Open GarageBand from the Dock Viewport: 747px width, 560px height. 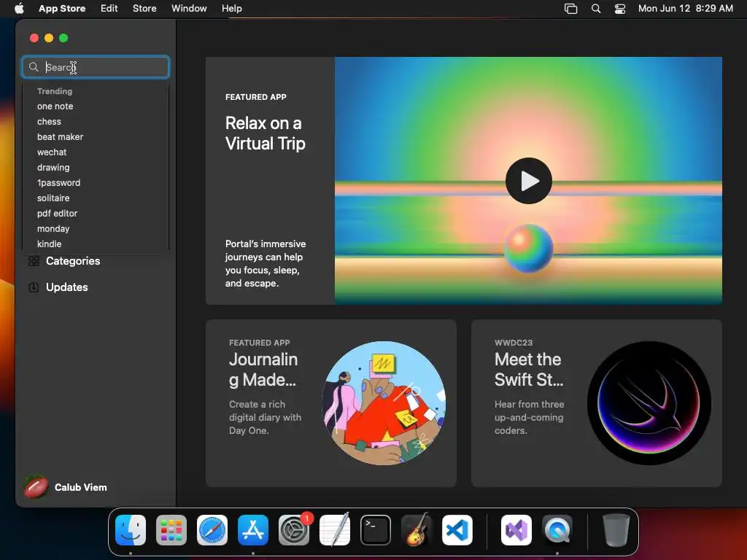(417, 530)
